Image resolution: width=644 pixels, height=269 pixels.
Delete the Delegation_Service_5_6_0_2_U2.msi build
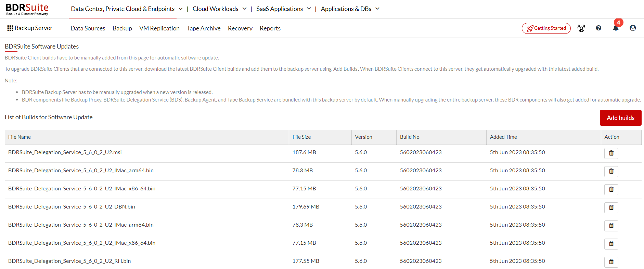[x=611, y=153]
